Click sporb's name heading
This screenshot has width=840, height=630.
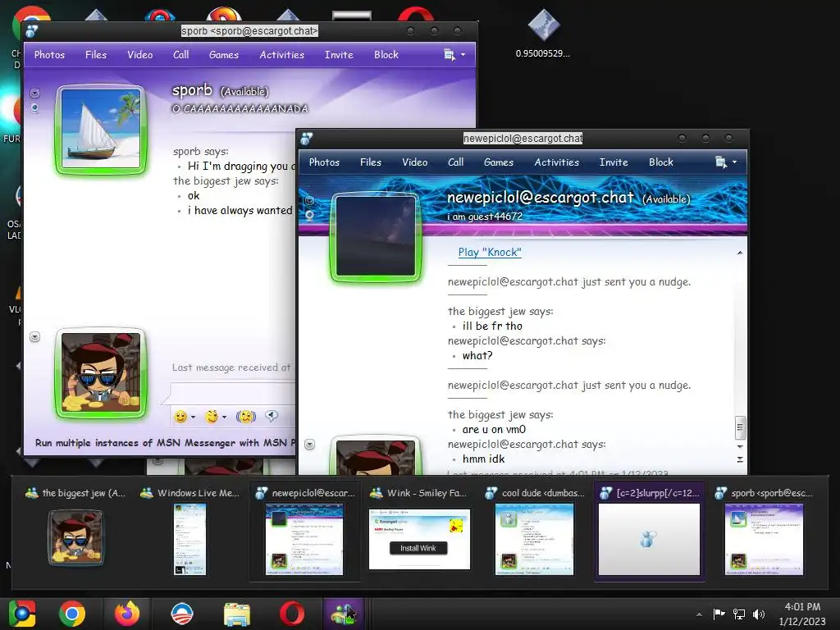(x=192, y=90)
